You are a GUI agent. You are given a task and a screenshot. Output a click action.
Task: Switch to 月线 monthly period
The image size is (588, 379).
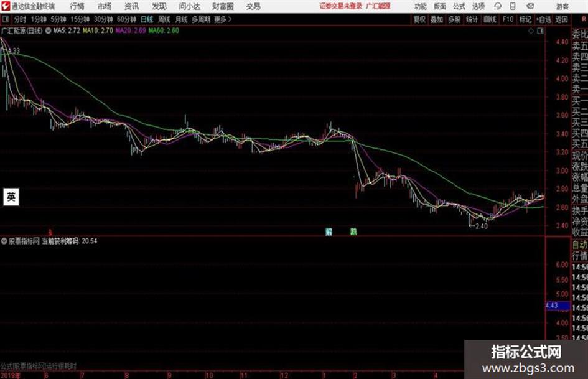coord(182,19)
